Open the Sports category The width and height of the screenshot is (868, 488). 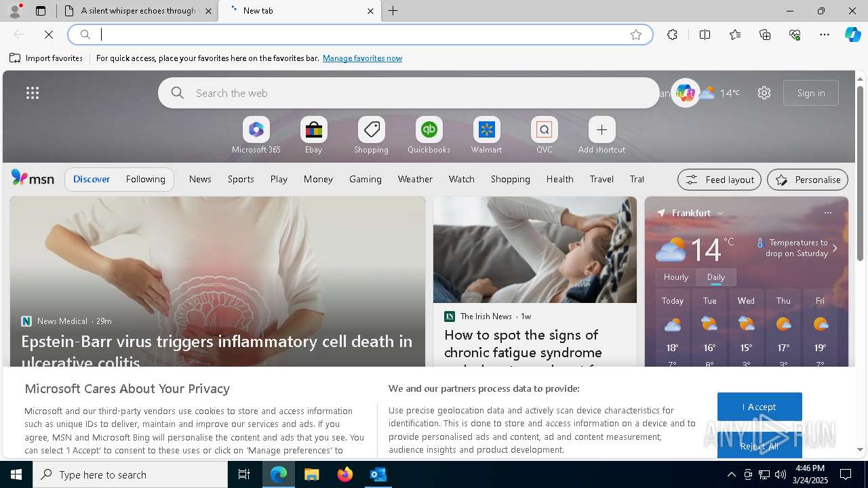tap(241, 179)
